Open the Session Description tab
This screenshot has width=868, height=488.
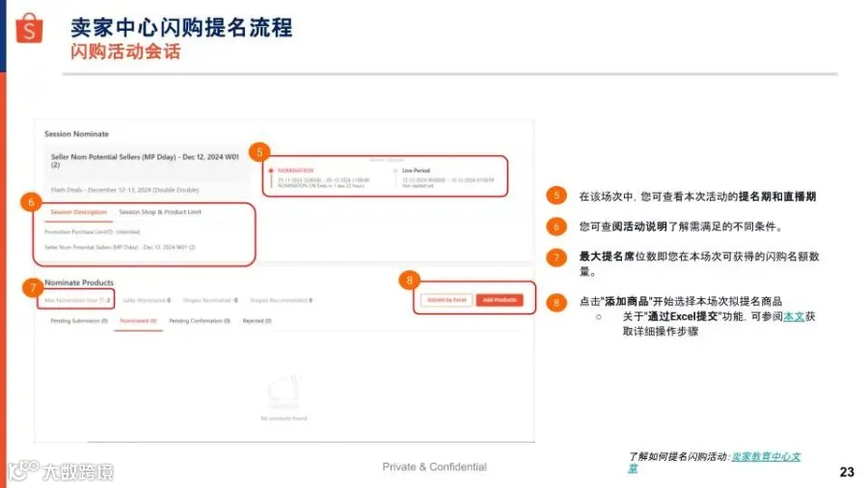click(79, 212)
